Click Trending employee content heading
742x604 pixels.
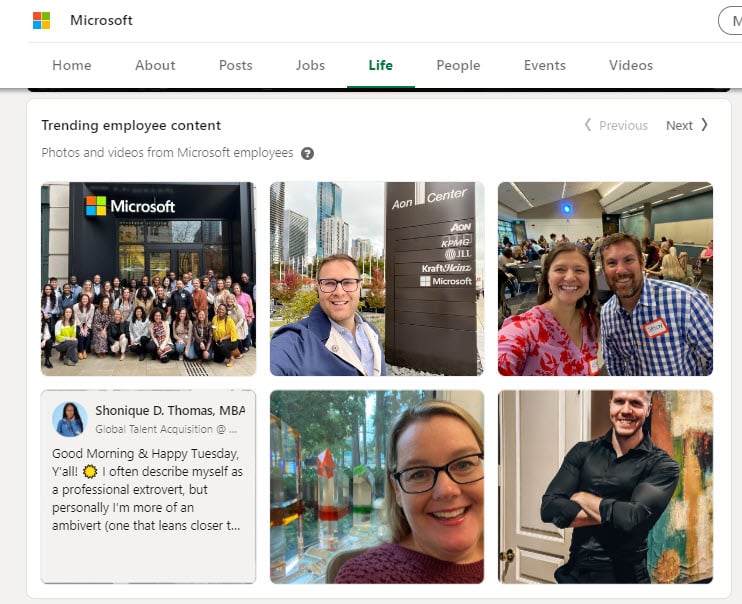pos(131,125)
